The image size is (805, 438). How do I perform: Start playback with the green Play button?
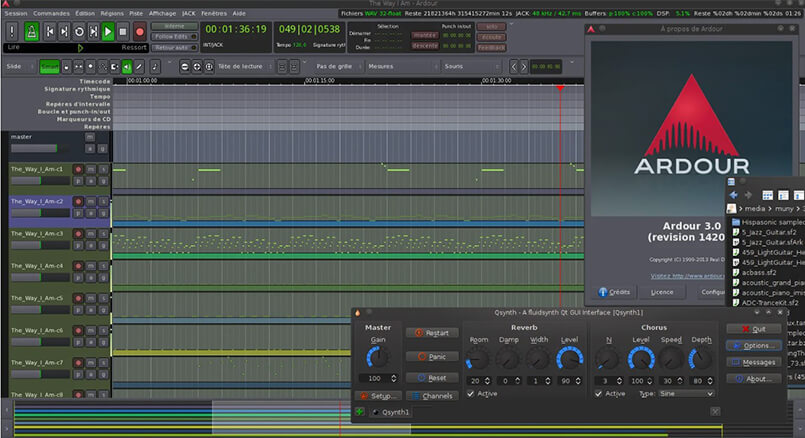point(108,31)
